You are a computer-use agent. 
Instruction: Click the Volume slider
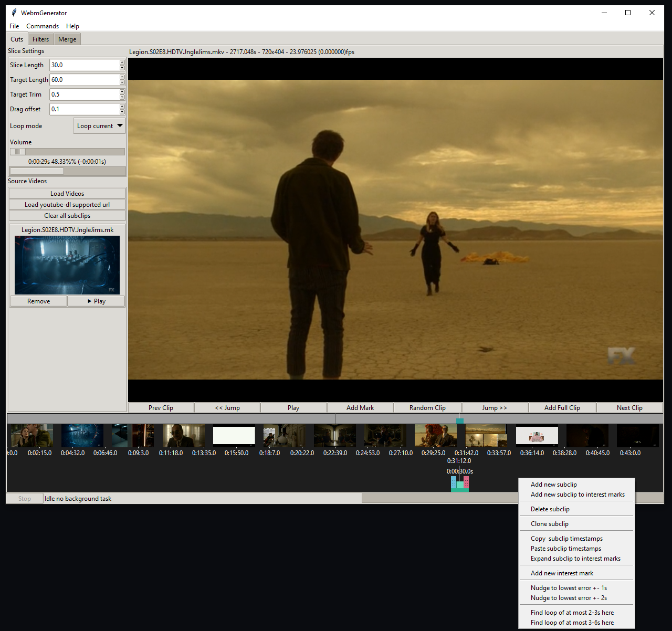pyautogui.click(x=67, y=152)
